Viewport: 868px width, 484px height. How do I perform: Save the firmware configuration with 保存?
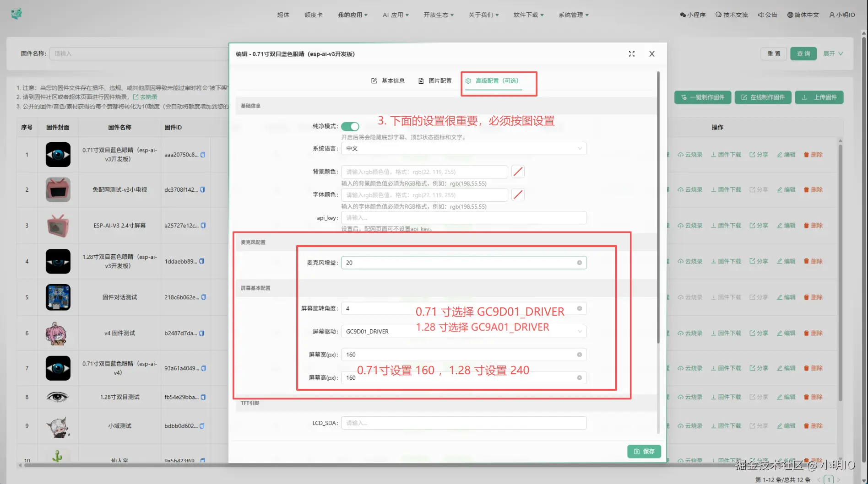pyautogui.click(x=644, y=452)
